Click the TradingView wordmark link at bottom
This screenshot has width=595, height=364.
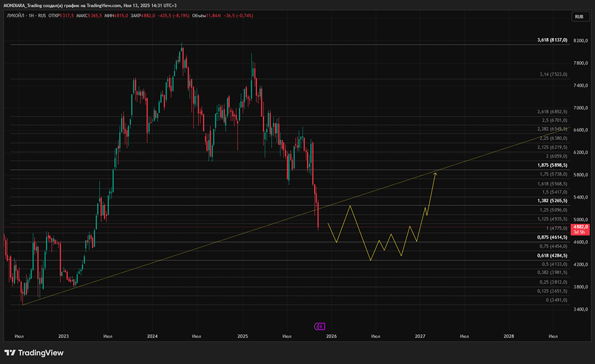40,353
